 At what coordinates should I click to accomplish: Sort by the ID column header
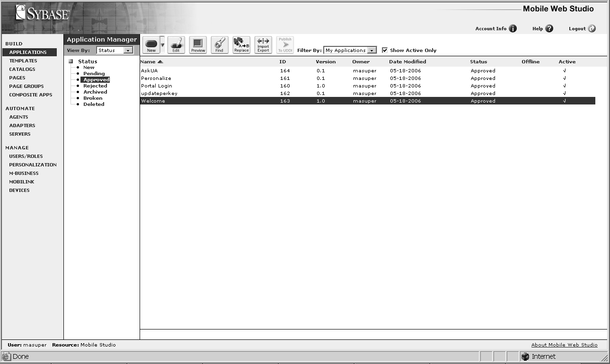pyautogui.click(x=283, y=61)
